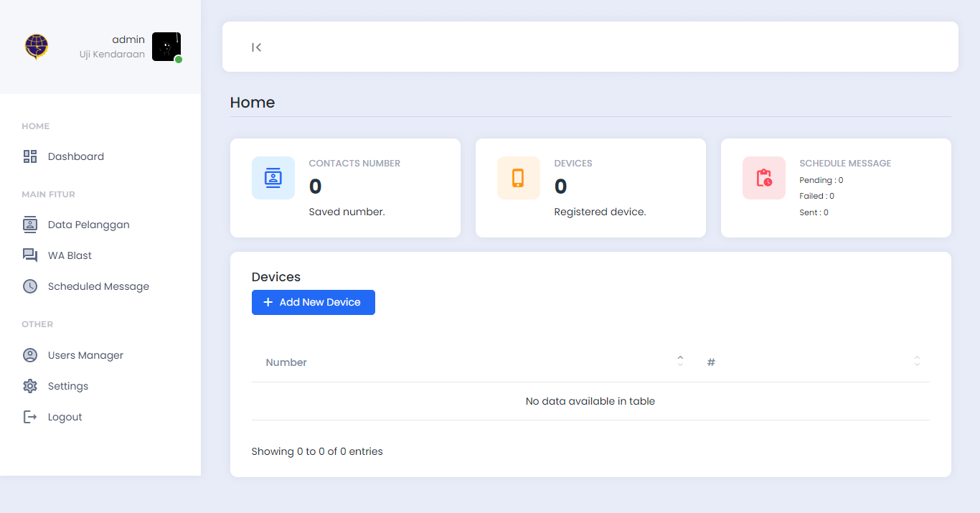Image resolution: width=980 pixels, height=513 pixels.
Task: Select the Data Pelanggan contact-card icon
Action: pos(29,224)
